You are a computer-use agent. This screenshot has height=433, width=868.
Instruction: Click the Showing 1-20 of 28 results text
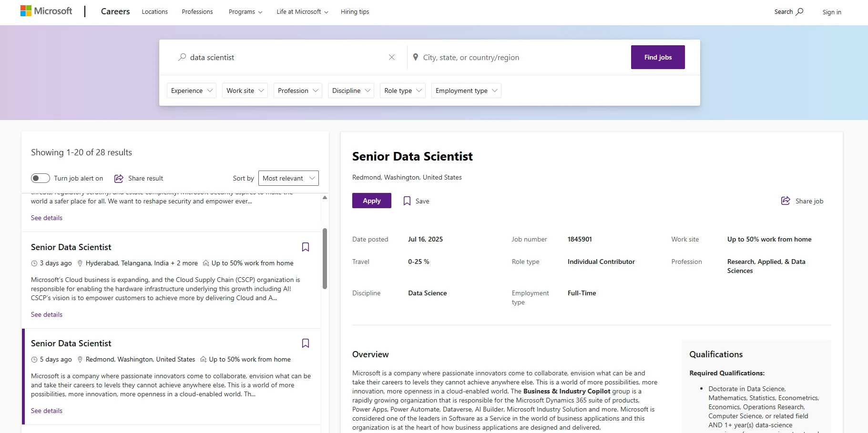(82, 152)
